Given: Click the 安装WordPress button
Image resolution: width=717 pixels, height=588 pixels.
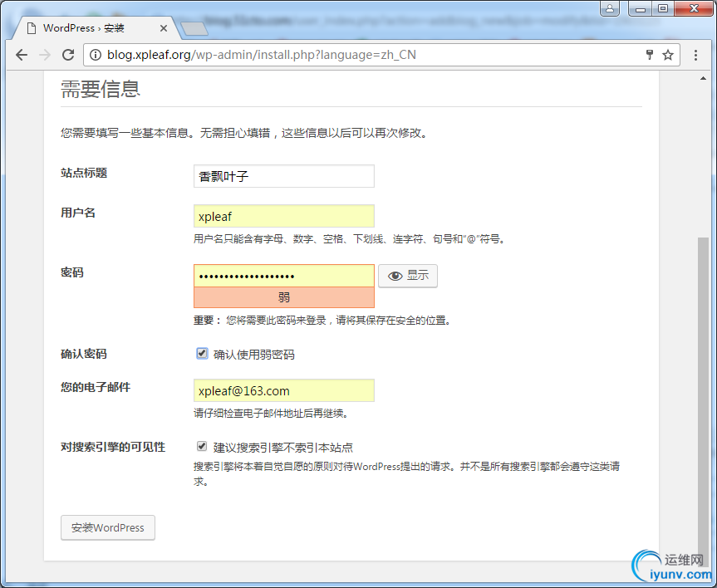Looking at the screenshot, I should click(x=108, y=527).
